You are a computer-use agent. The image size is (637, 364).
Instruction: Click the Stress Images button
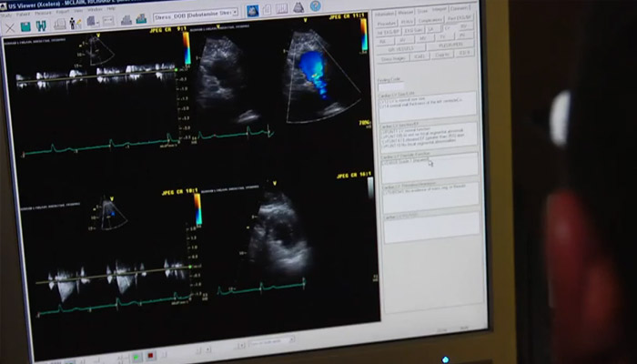392,58
